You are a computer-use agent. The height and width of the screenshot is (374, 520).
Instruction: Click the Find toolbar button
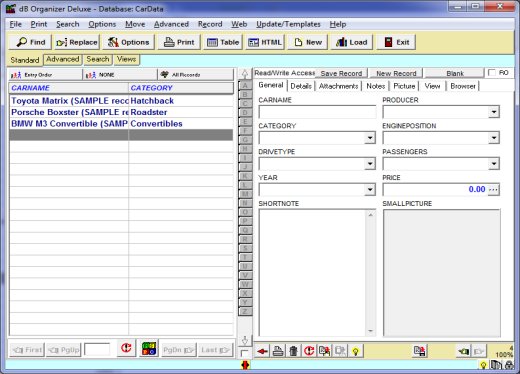pos(30,42)
